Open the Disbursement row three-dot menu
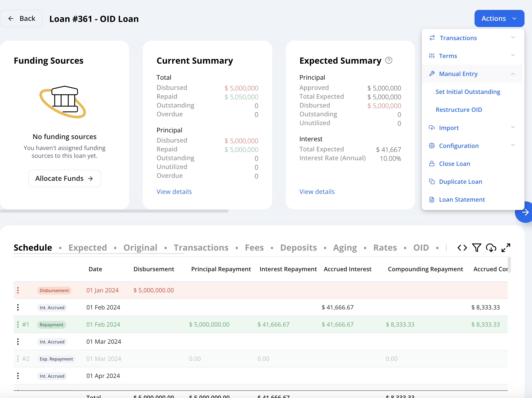The height and width of the screenshot is (398, 532). point(18,290)
